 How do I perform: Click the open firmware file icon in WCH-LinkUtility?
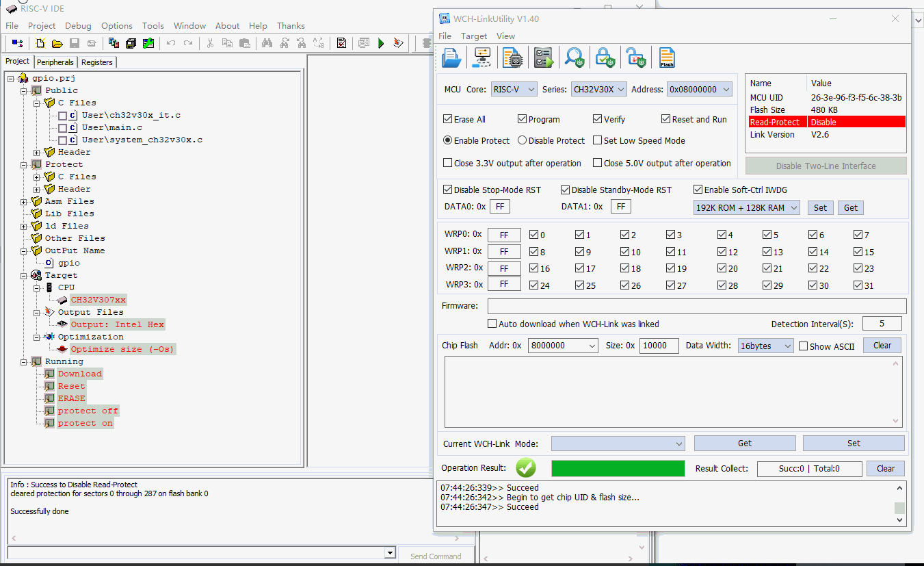[x=451, y=57]
